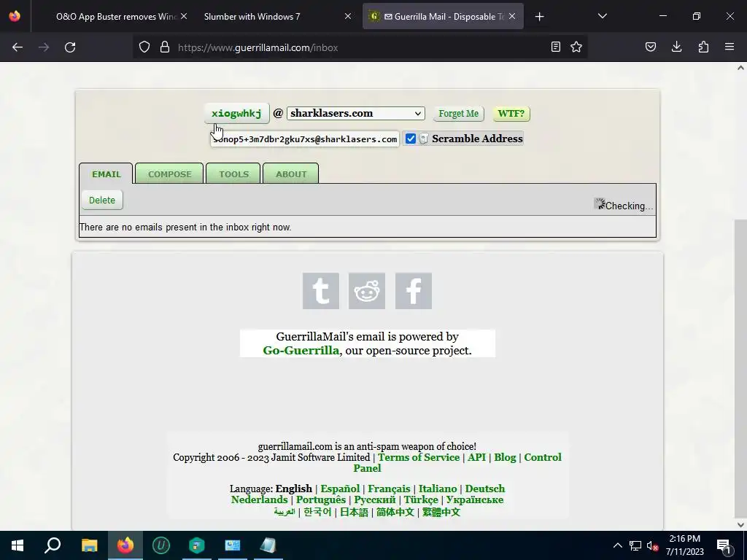Switch language to Arabic (العربية)
747x560 pixels.
click(285, 512)
